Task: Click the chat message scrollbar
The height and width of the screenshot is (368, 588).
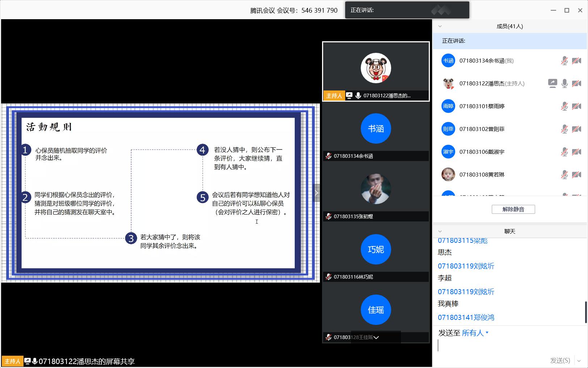Action: tap(586, 312)
